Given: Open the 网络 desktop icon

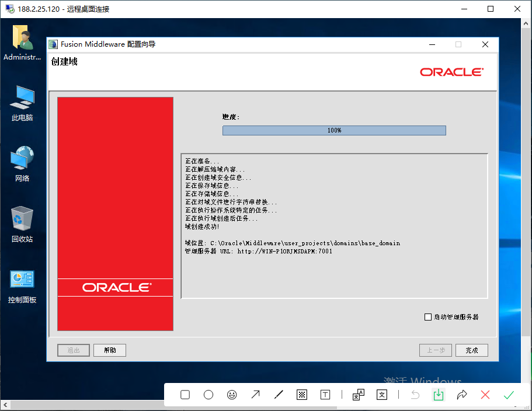Looking at the screenshot, I should pyautogui.click(x=22, y=164).
